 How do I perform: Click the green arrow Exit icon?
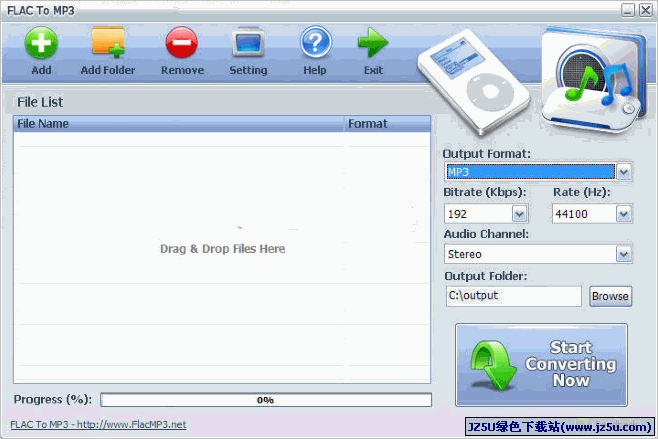click(x=373, y=42)
